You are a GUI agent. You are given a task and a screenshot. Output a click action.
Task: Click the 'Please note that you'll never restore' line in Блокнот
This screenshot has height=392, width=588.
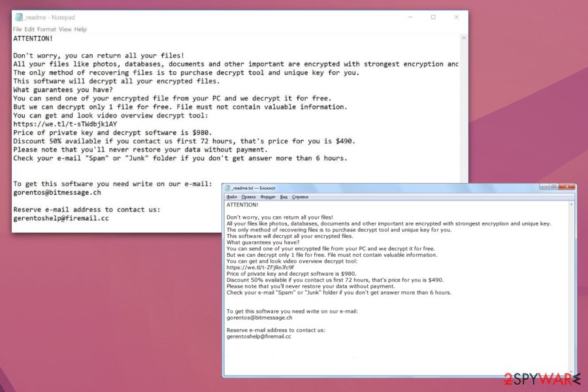(310, 286)
